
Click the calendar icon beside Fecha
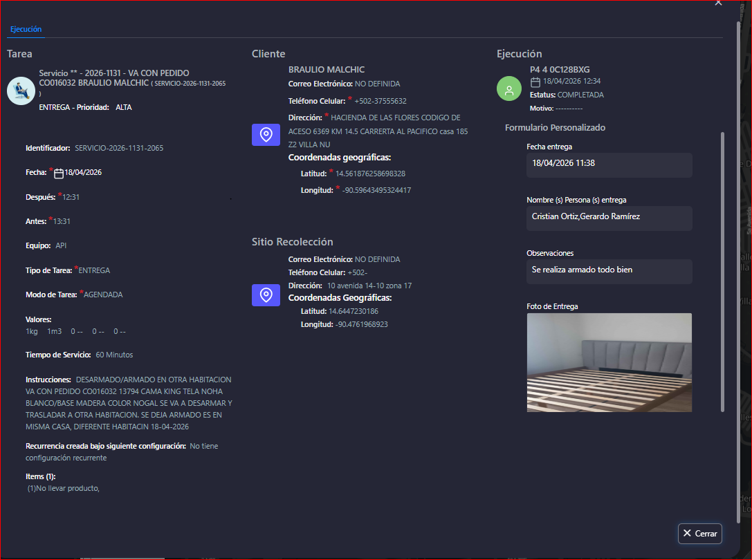tap(59, 173)
